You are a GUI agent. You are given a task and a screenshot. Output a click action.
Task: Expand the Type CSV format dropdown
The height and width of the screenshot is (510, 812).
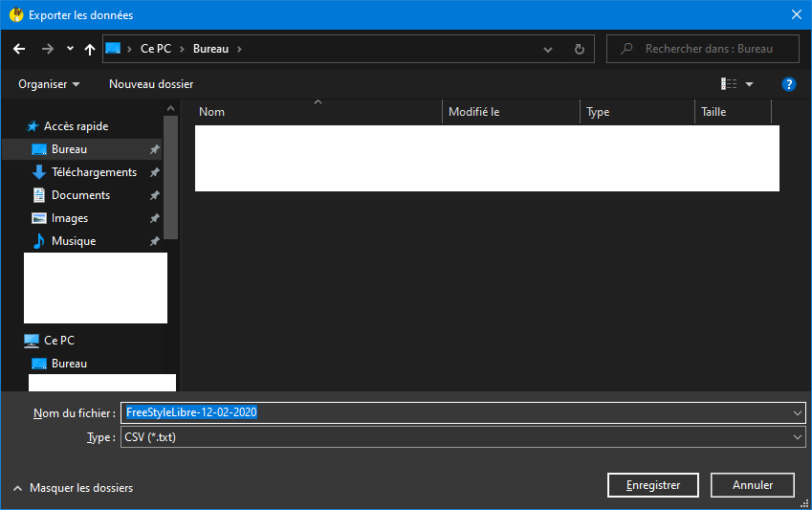[798, 437]
